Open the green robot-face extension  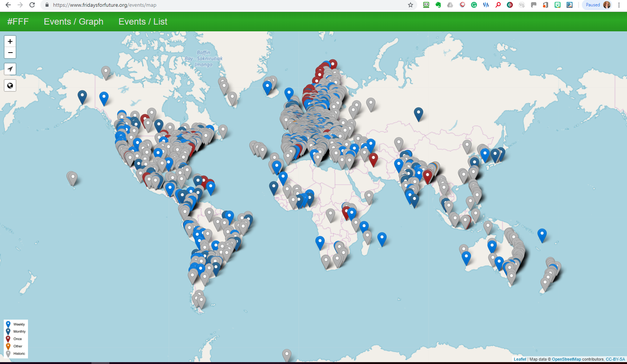pyautogui.click(x=426, y=5)
